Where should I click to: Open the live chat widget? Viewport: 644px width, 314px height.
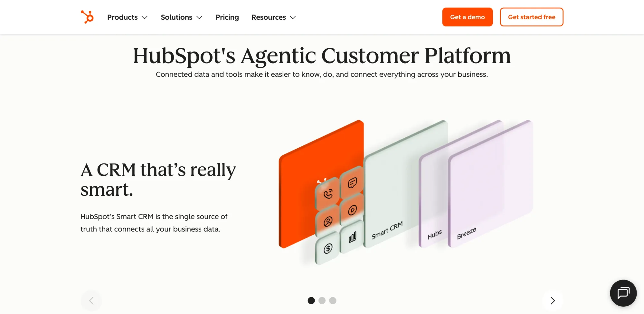tap(623, 293)
